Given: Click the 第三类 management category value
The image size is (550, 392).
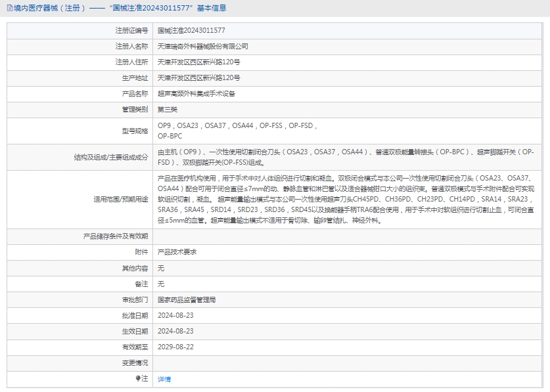Looking at the screenshot, I should [168, 110].
